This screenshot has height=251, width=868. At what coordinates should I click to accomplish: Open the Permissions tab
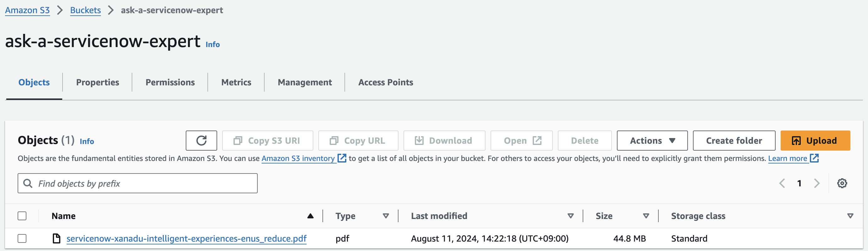coord(170,83)
